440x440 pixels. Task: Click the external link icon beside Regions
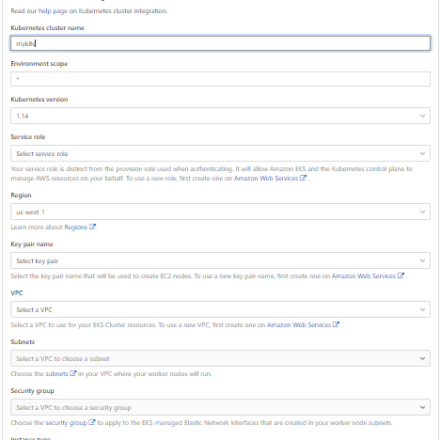(x=92, y=227)
